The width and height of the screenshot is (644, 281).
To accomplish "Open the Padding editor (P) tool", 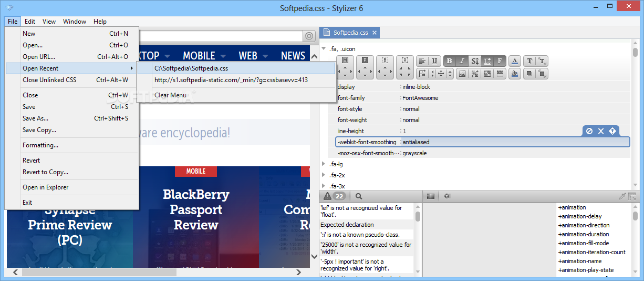I will click(x=365, y=60).
